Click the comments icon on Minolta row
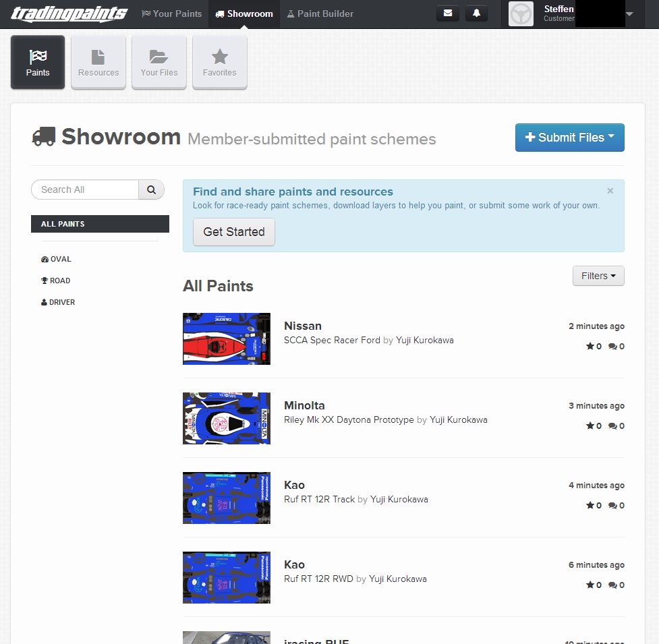The image size is (659, 644). [x=612, y=426]
